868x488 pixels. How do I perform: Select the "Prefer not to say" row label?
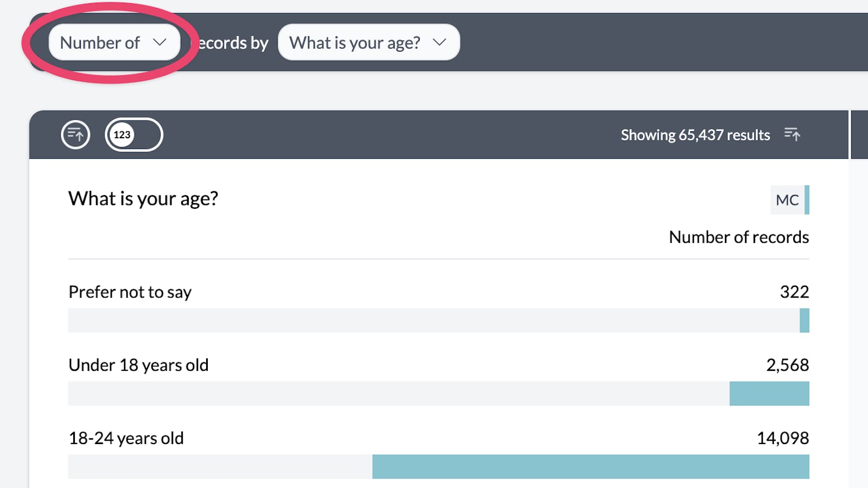tap(130, 292)
